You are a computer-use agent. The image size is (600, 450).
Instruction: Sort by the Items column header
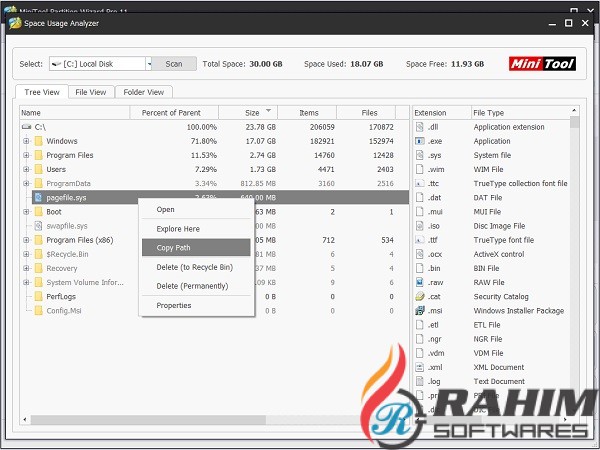click(307, 113)
